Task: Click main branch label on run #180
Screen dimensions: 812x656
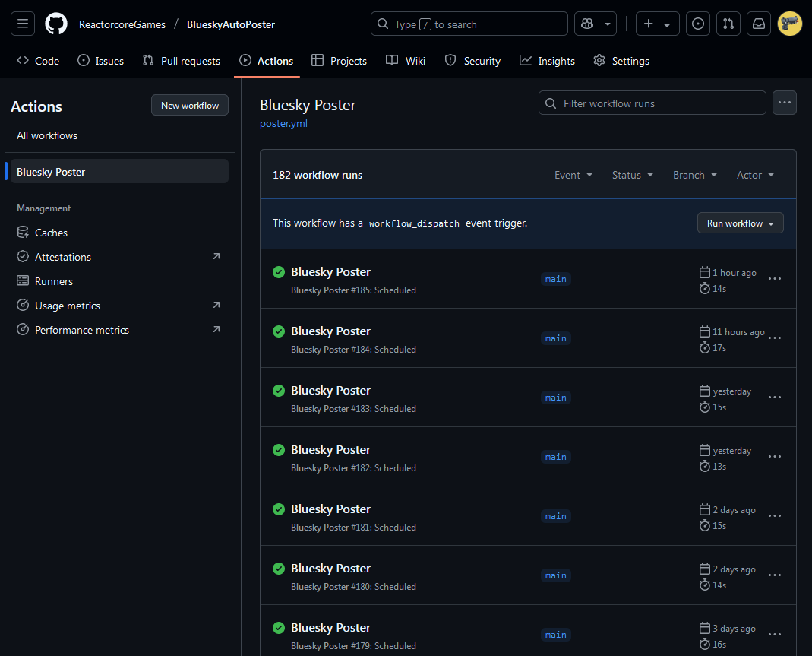Action: [556, 575]
